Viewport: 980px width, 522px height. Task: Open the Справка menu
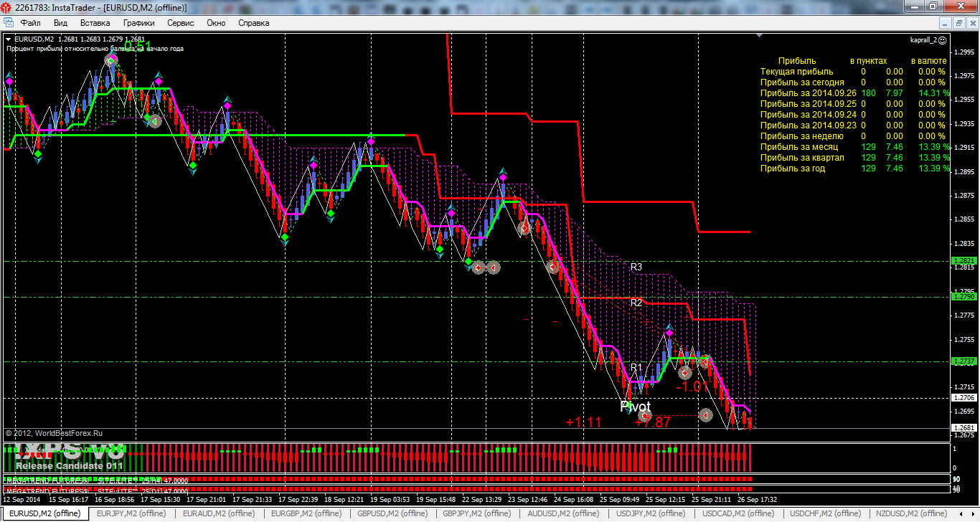pos(254,23)
